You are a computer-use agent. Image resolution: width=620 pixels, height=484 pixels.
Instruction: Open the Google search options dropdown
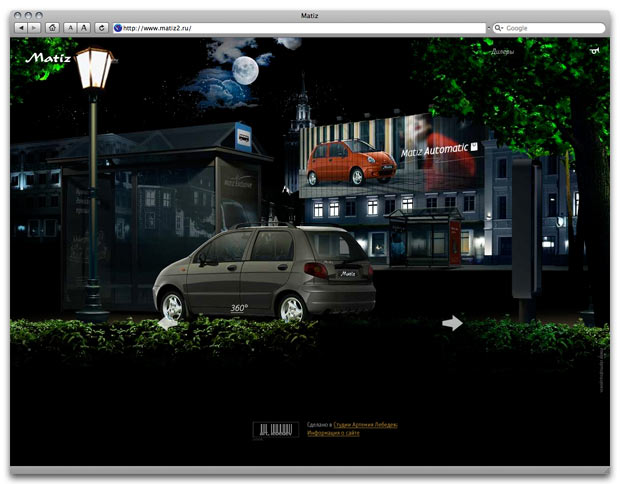pos(498,28)
